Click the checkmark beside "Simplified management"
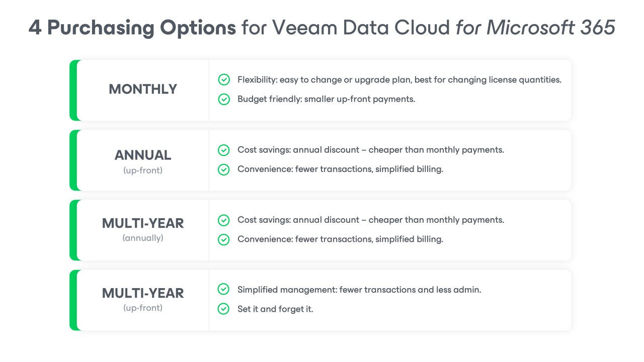This screenshot has width=644, height=362. (x=224, y=290)
